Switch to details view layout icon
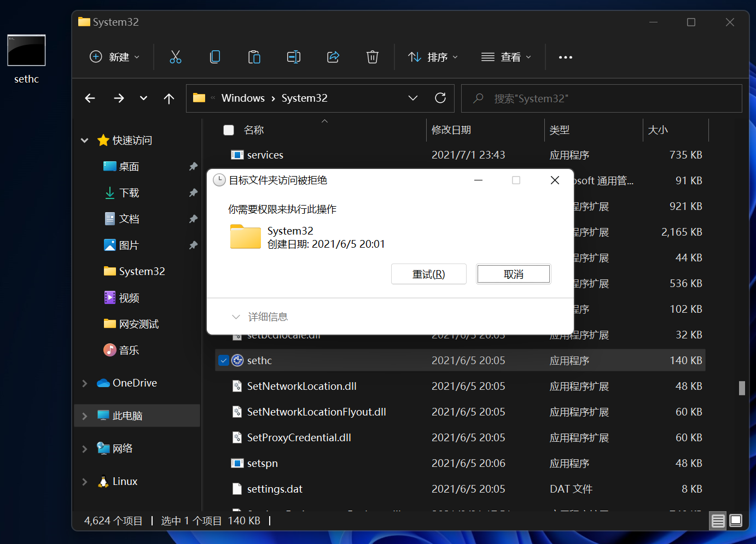 [x=718, y=520]
